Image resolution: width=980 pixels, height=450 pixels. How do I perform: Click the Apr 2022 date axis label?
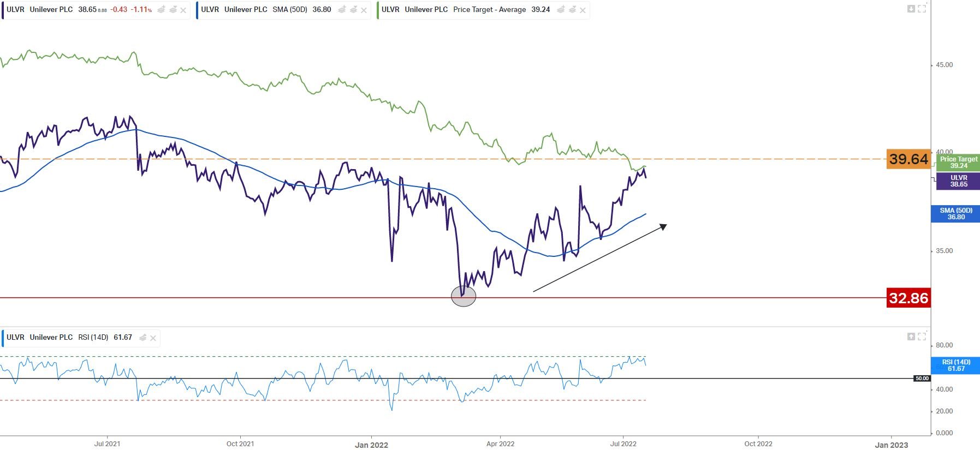(x=500, y=444)
